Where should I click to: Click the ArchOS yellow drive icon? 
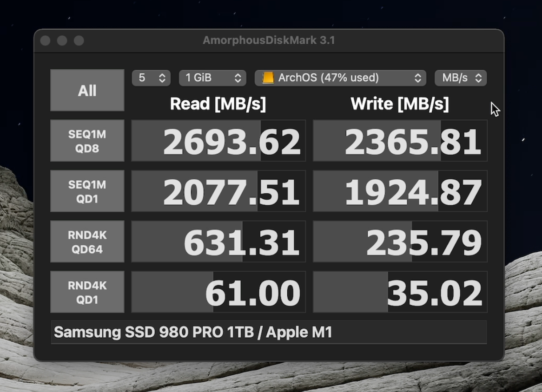[268, 78]
